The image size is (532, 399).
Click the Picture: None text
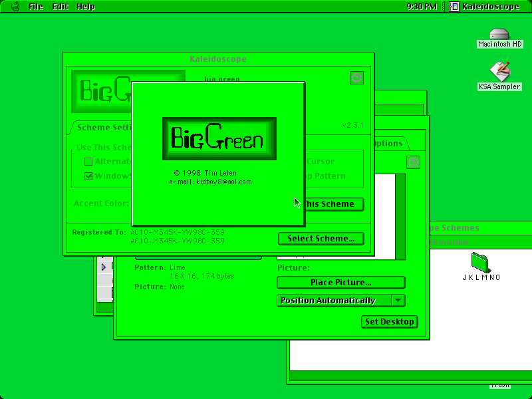[x=160, y=287]
